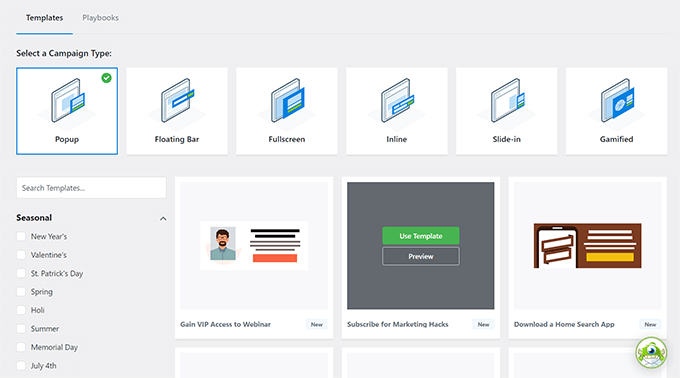This screenshot has height=378, width=680.
Task: Switch to the Playbooks tab
Action: (x=100, y=18)
